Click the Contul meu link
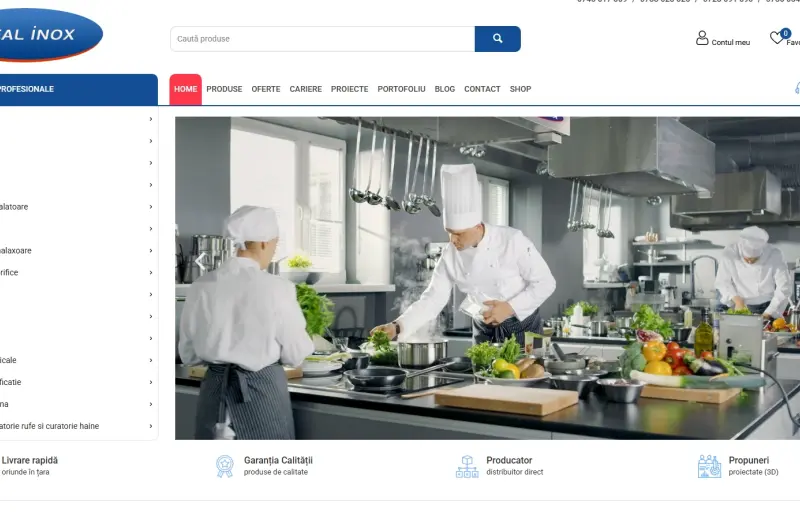Screen dimensions: 800x512 (x=731, y=42)
